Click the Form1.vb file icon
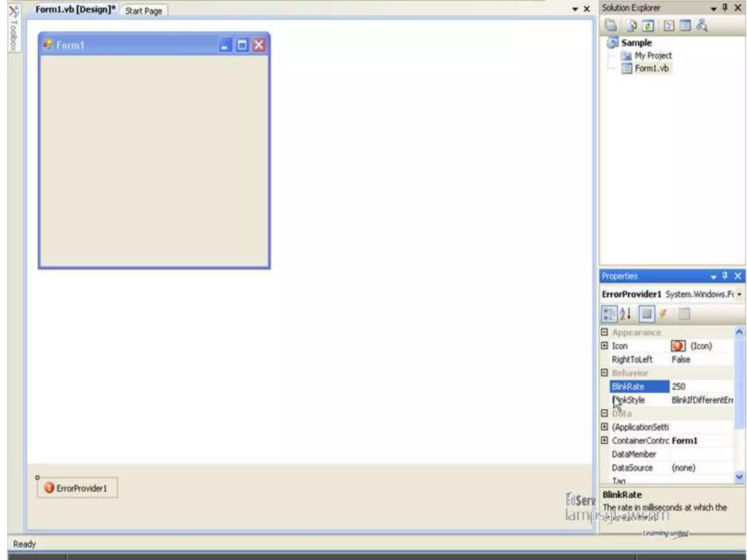Image resolution: width=747 pixels, height=560 pixels. click(x=626, y=69)
